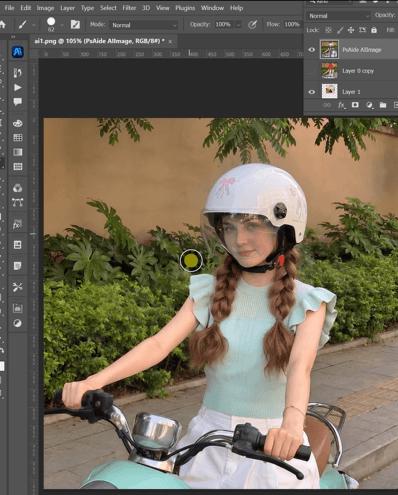Expand the tool preset picker arrow
This screenshot has width=398, height=495.
(34, 25)
